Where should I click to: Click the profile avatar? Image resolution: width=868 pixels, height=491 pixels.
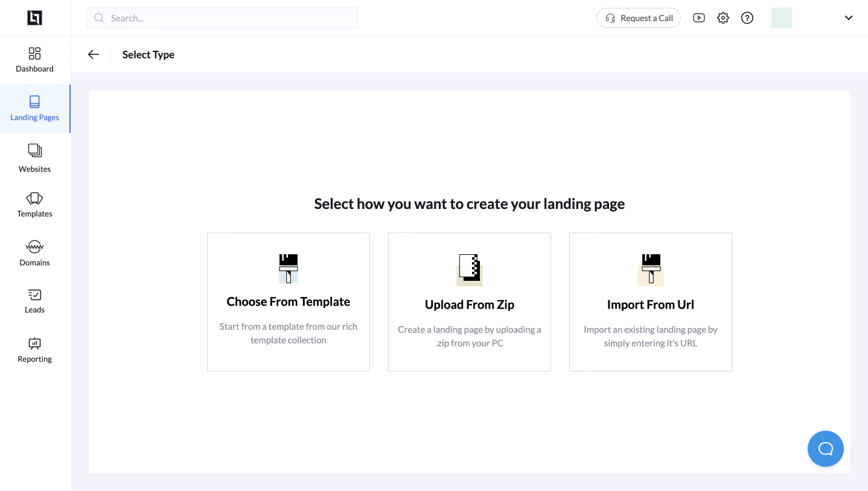[x=781, y=18]
